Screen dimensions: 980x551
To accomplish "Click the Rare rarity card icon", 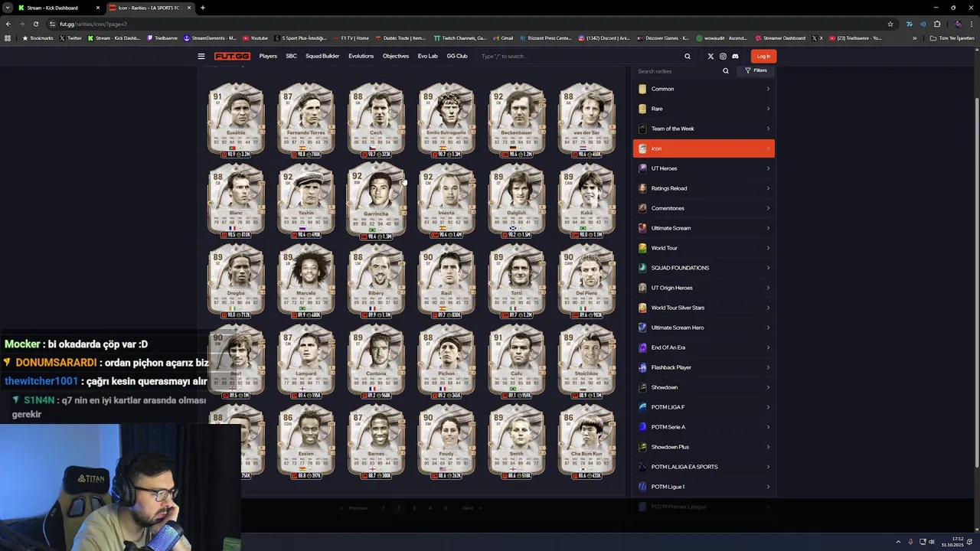I will pyautogui.click(x=642, y=109).
